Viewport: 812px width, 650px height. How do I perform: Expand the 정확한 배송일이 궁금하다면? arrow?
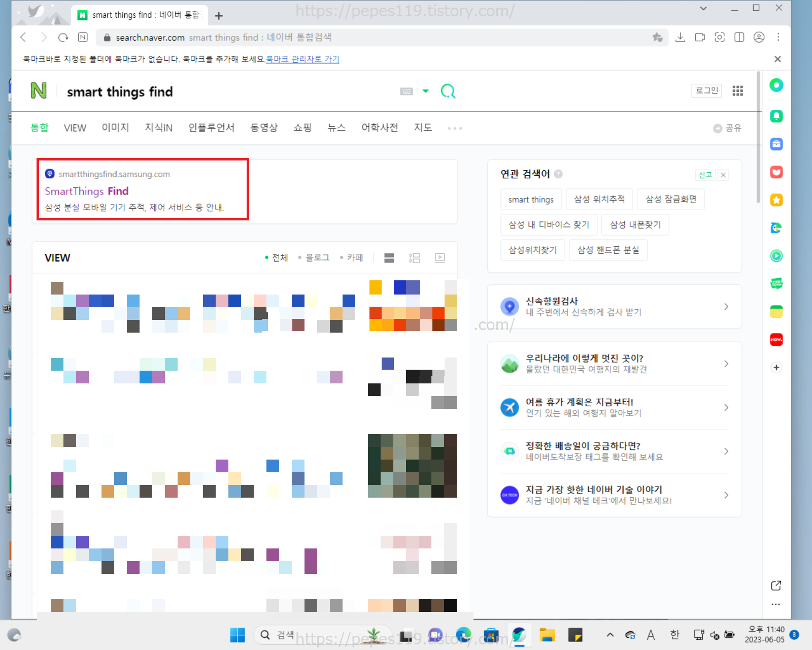coord(726,451)
